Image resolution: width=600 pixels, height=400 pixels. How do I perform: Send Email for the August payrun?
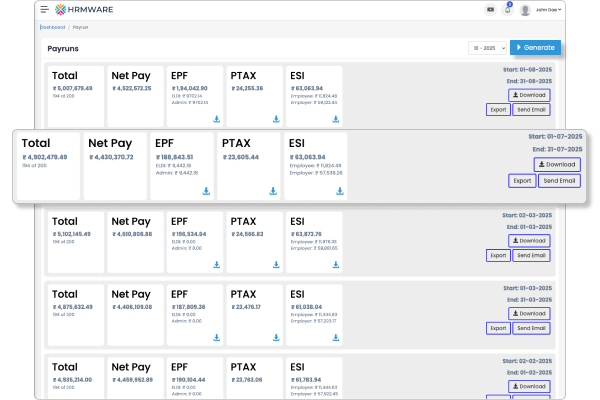point(531,109)
